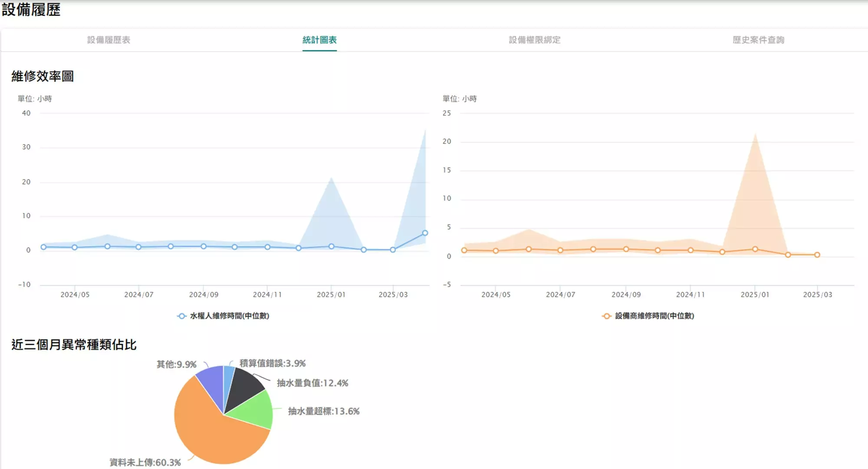The image size is (868, 469).
Task: Toggle the 水權人維修時間(中位數) legend series
Action: (x=230, y=316)
